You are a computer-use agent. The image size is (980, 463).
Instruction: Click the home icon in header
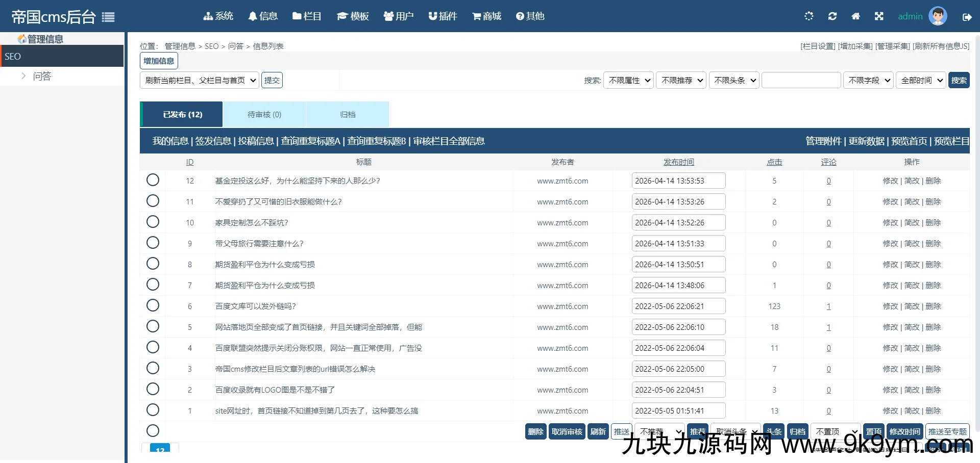pyautogui.click(x=856, y=16)
